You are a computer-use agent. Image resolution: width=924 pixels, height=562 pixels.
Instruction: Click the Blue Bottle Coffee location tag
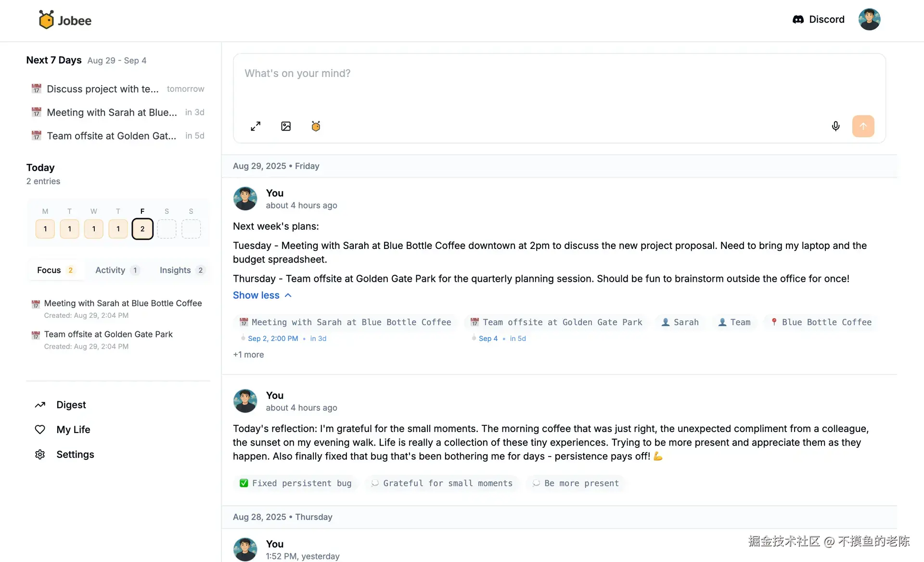point(821,322)
